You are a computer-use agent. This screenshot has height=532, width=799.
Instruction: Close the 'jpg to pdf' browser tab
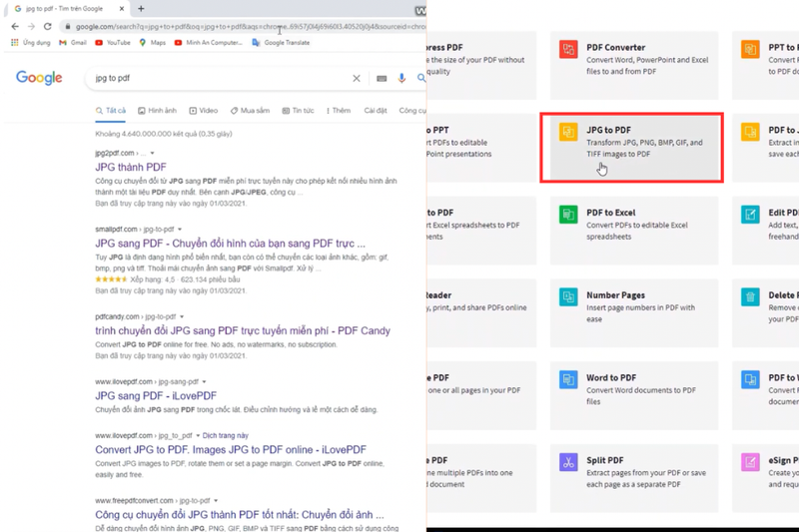click(x=122, y=9)
